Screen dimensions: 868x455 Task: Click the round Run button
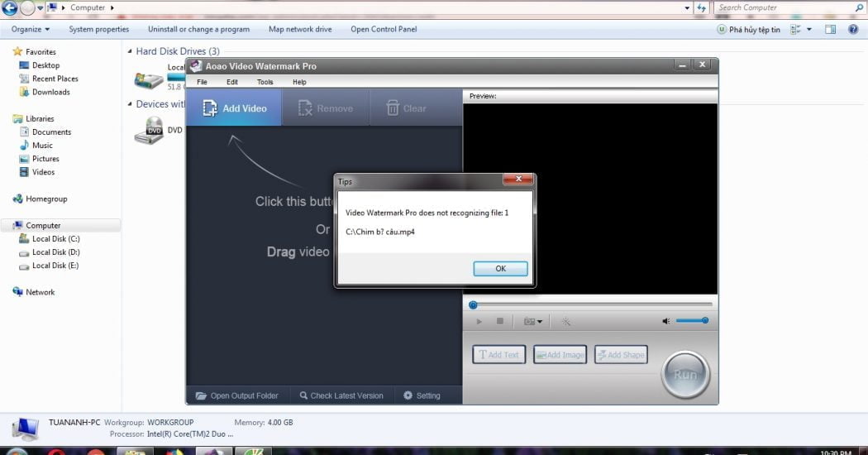[684, 375]
